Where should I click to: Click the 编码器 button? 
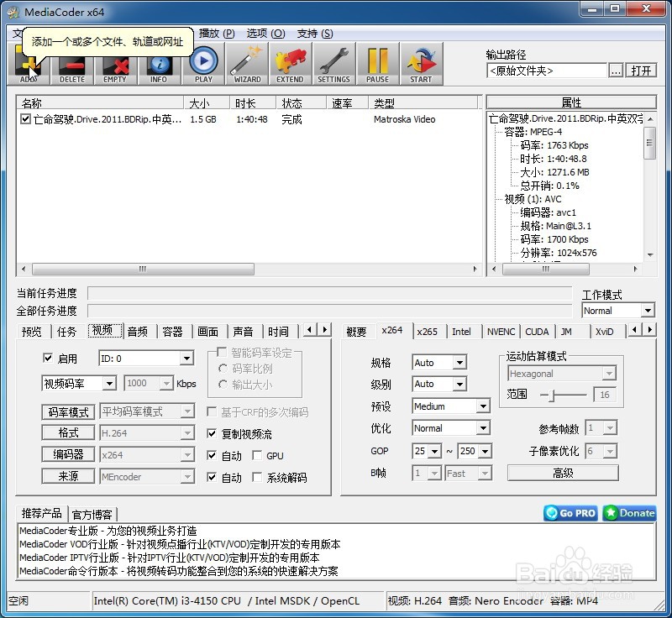coord(68,455)
